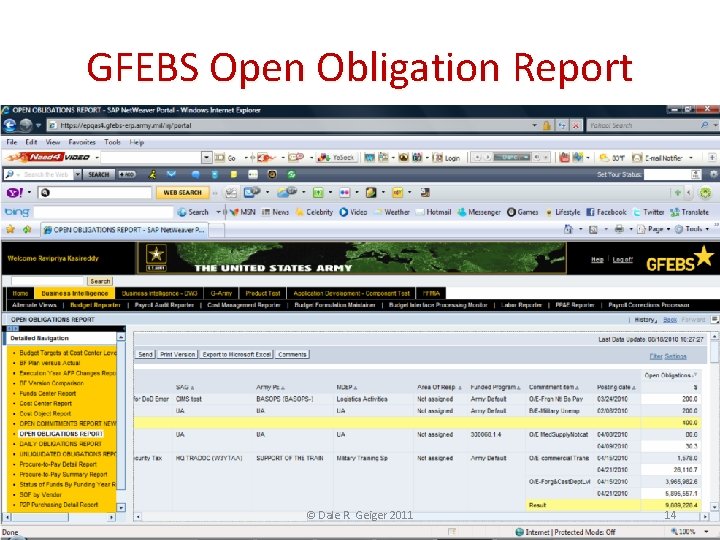
Task: Click the browser zoom level 100% control
Action: (x=689, y=532)
